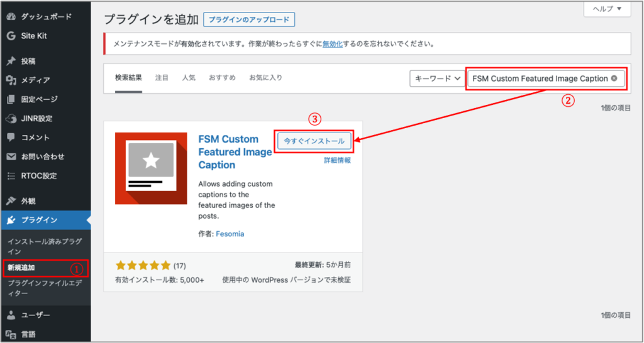Click the pushpin icon beside 投稿
Screen dimensions: 644x343
(11, 61)
